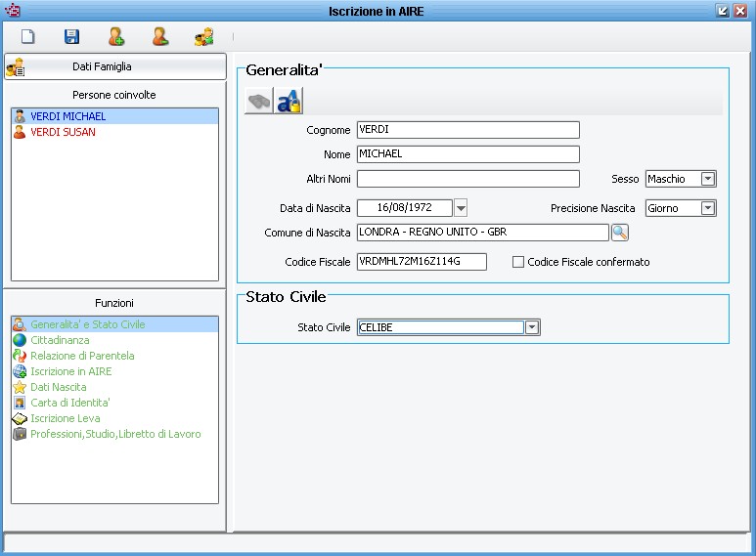Viewport: 756px width, 556px height.
Task: Toggle the Codice Fiscale confermato checkbox
Action: (x=518, y=262)
